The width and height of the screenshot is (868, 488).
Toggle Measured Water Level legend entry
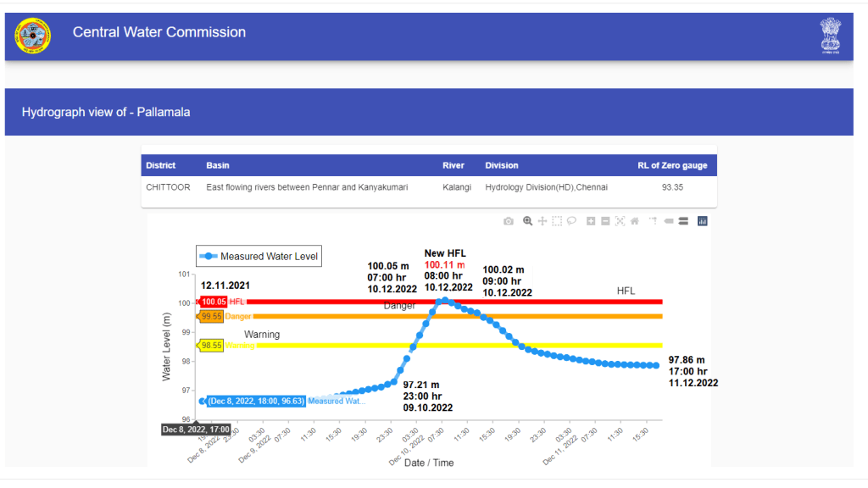(260, 256)
